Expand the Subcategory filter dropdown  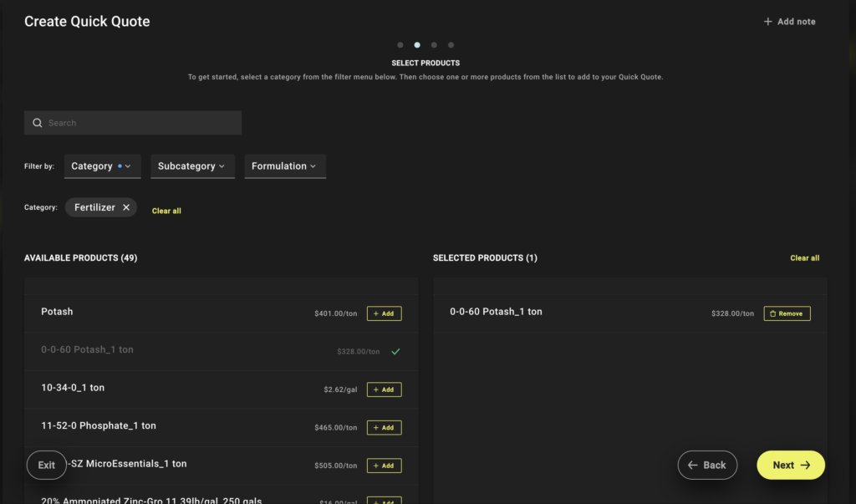[192, 166]
